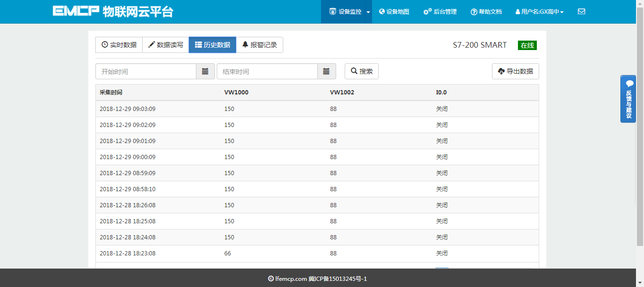Click the VW1000 value 66

point(228,253)
